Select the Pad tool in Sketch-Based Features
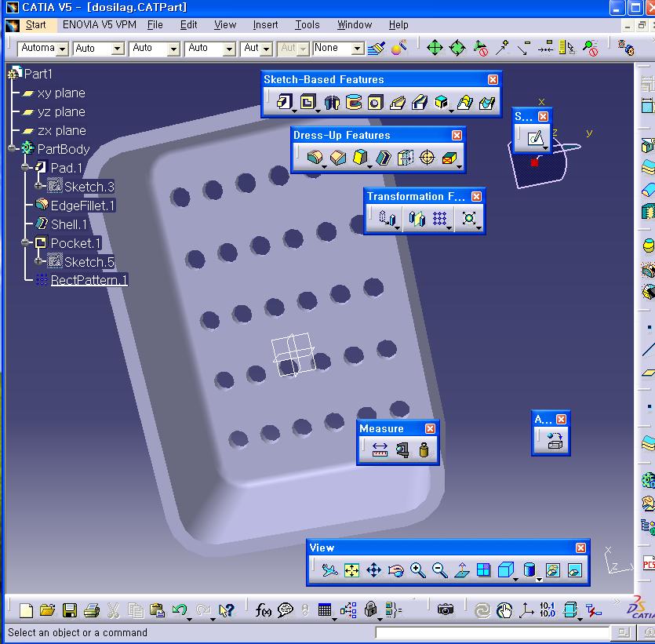 pyautogui.click(x=284, y=103)
